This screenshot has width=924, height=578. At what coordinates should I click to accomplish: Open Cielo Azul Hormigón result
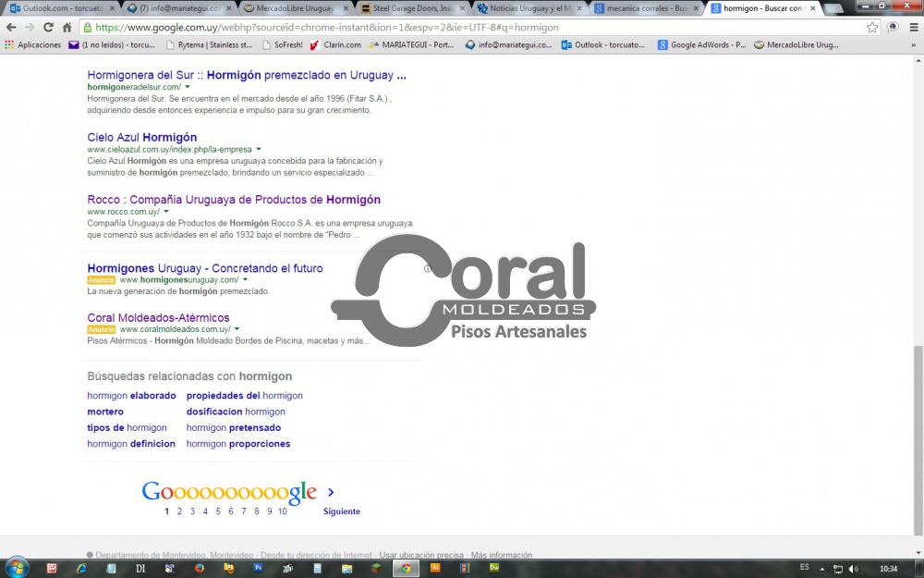tap(142, 137)
